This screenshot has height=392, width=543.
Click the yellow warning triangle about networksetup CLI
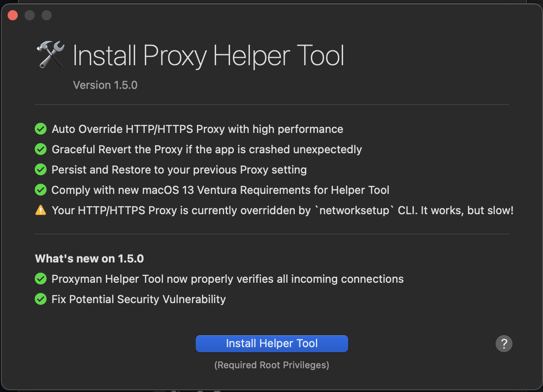pos(41,210)
